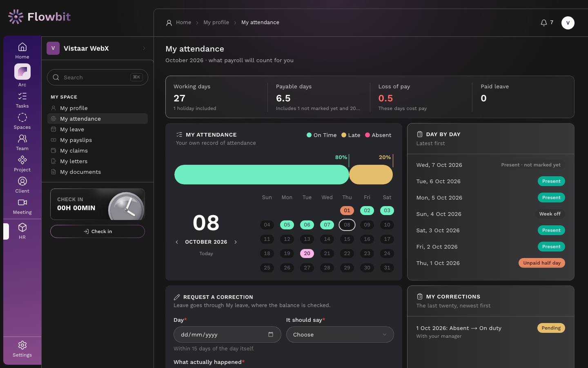Go to previous month in calendar
The height and width of the screenshot is (368, 588).
(177, 242)
